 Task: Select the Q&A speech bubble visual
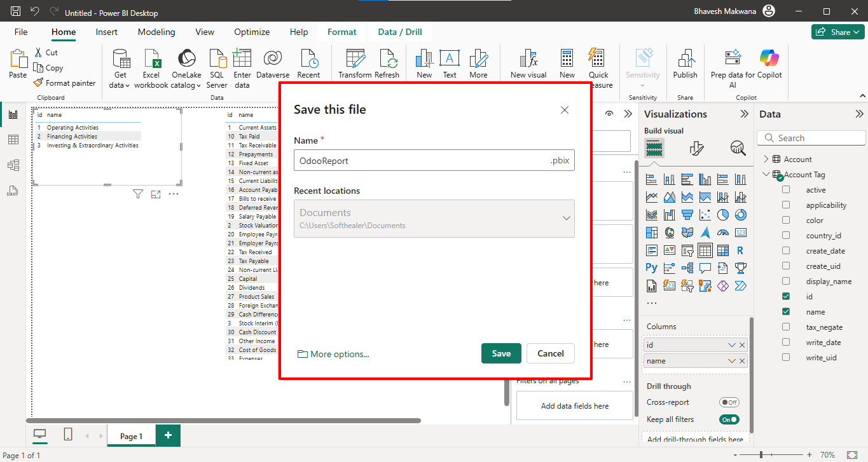705,268
